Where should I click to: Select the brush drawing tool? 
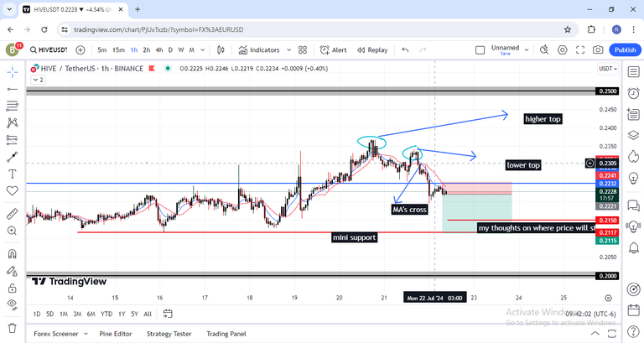pyautogui.click(x=13, y=157)
